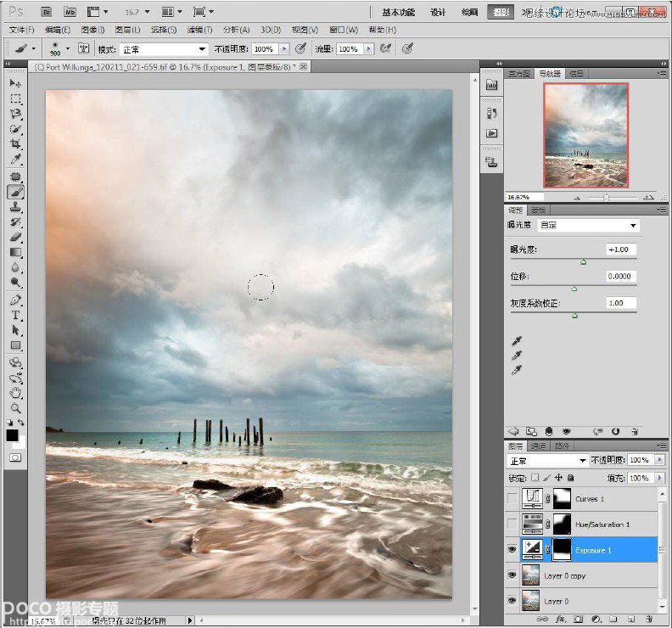Hide the Layer 0 layer
Image resolution: width=672 pixels, height=628 pixels.
pos(512,601)
